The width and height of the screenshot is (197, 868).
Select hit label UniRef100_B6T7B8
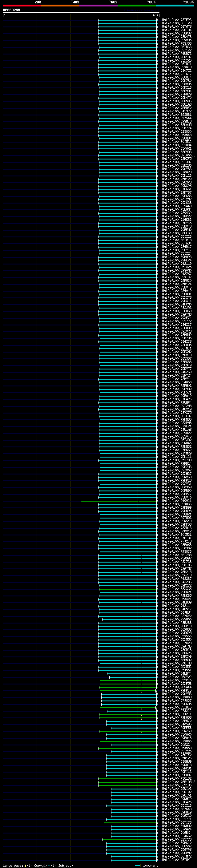pyautogui.click(x=177, y=555)
